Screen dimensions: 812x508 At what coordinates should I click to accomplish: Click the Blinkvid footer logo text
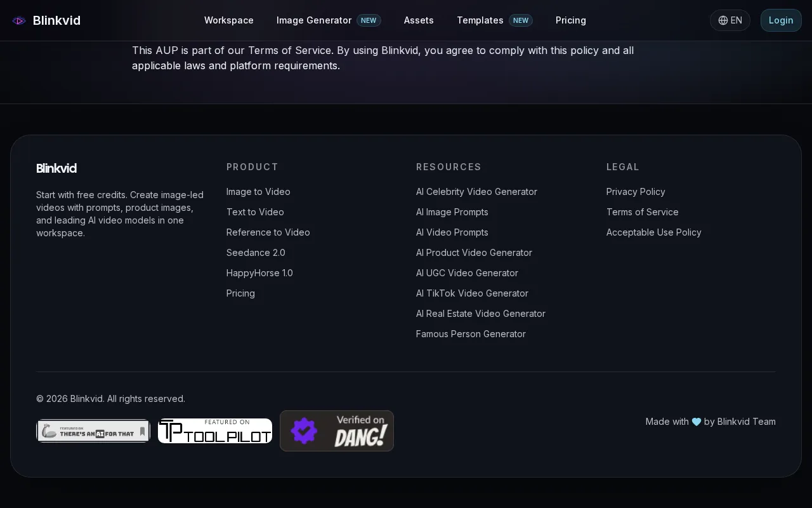56,168
